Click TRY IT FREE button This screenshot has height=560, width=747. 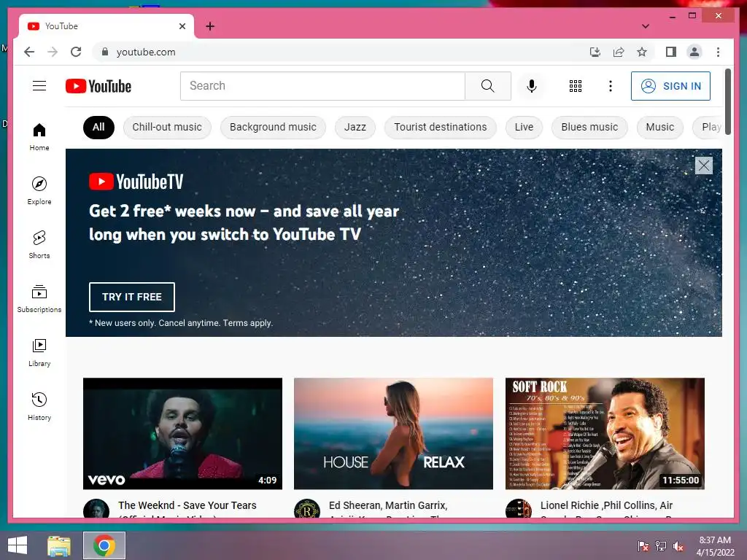(132, 297)
